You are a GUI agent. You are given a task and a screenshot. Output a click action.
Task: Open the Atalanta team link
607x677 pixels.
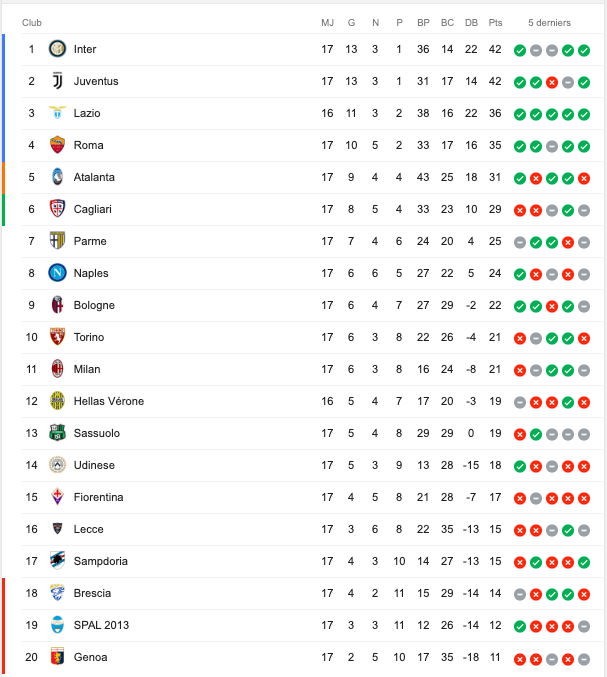coord(94,177)
